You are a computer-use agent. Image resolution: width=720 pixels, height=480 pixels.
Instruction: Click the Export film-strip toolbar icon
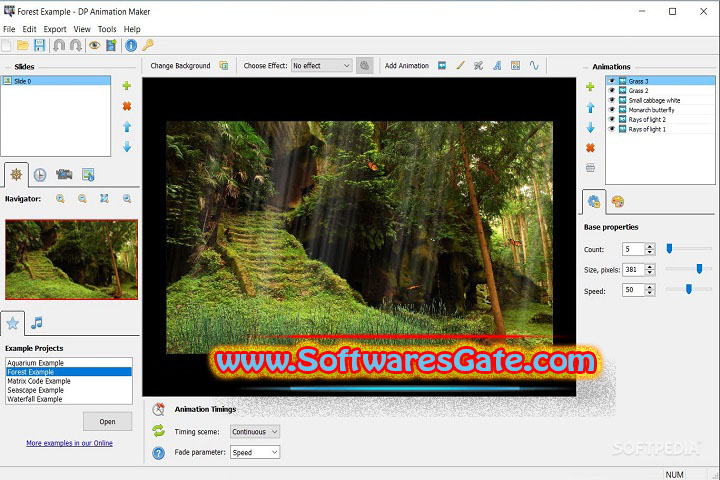tap(112, 45)
